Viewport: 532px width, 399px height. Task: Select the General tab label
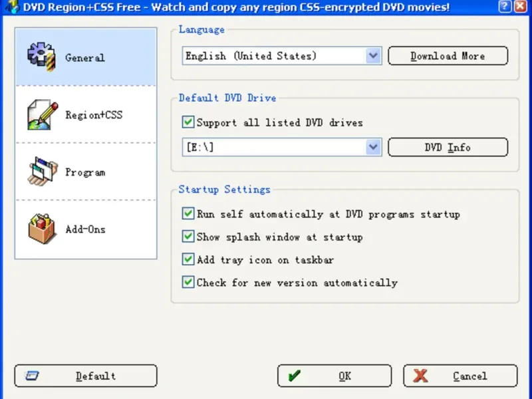(85, 58)
